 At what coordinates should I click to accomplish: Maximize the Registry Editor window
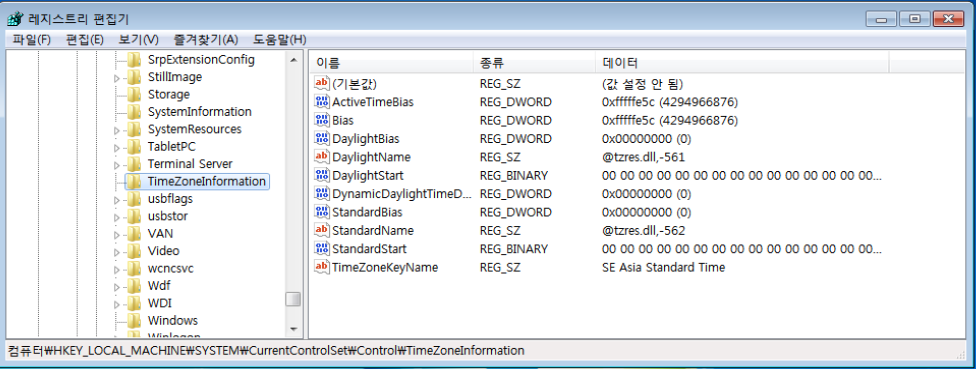pyautogui.click(x=914, y=19)
